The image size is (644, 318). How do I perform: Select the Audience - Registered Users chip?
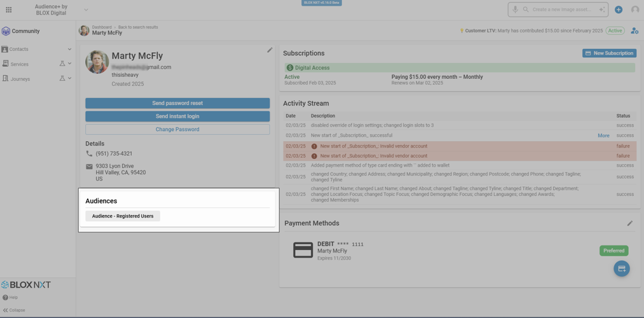coord(123,216)
